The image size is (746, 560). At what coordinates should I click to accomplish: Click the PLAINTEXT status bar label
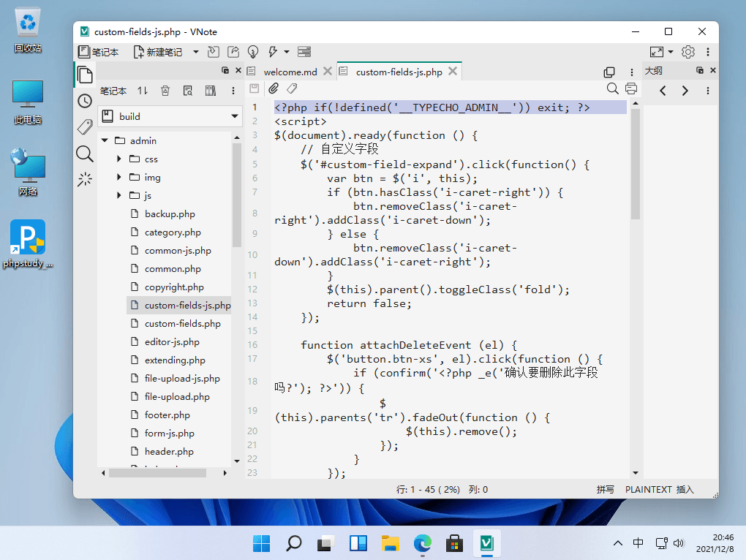coord(649,490)
